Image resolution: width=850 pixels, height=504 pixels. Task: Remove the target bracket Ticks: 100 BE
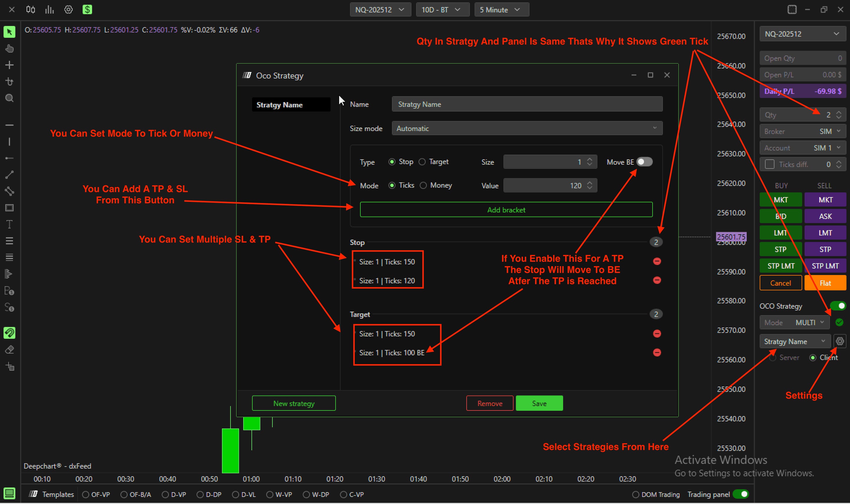coord(657,353)
